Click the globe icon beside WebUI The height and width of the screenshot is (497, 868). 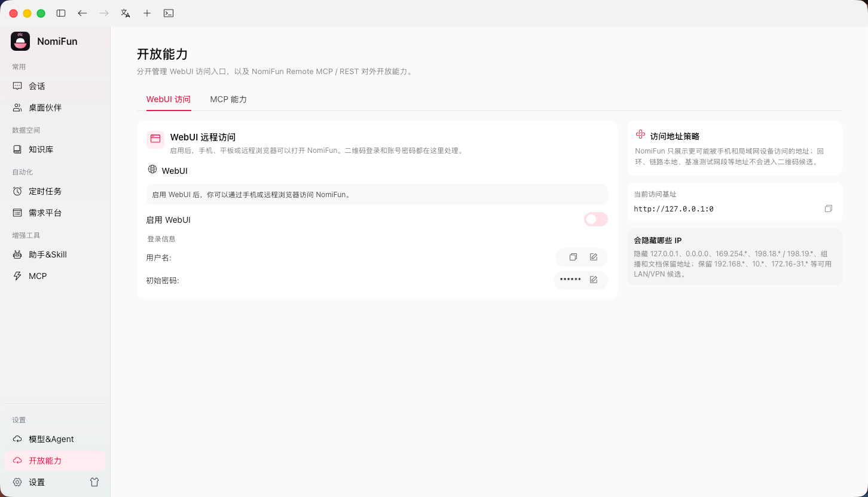point(152,170)
